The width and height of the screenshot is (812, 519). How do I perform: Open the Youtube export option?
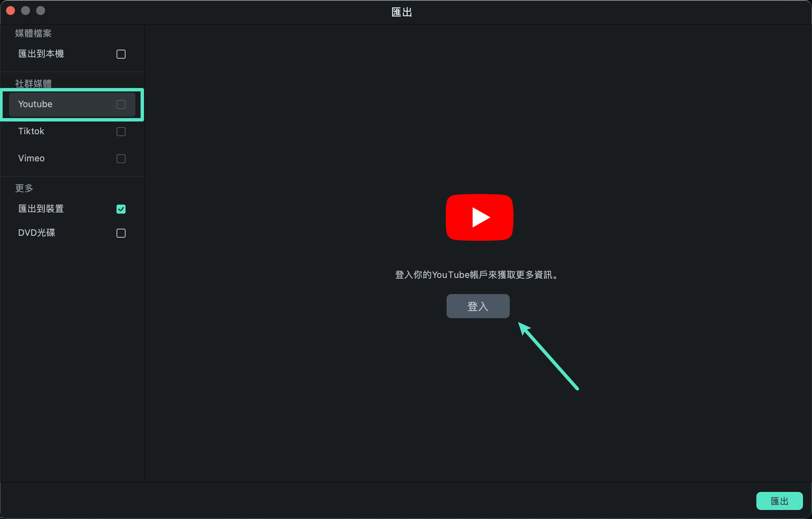pos(72,105)
